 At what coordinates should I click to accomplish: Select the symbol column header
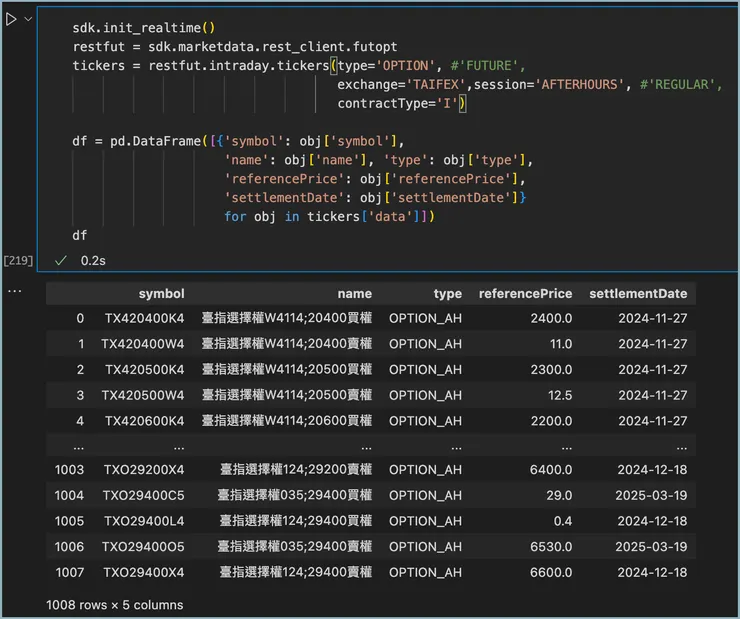click(161, 293)
